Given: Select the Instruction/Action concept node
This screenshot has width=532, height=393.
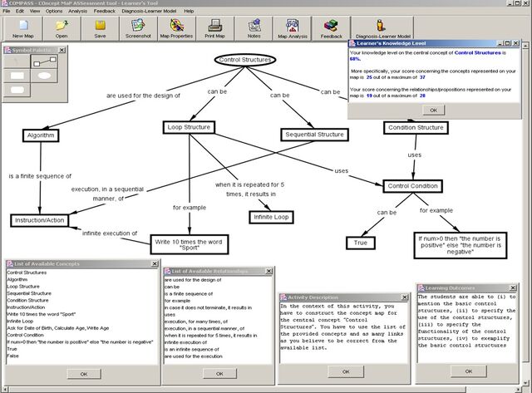Looking at the screenshot, I should pos(39,220).
